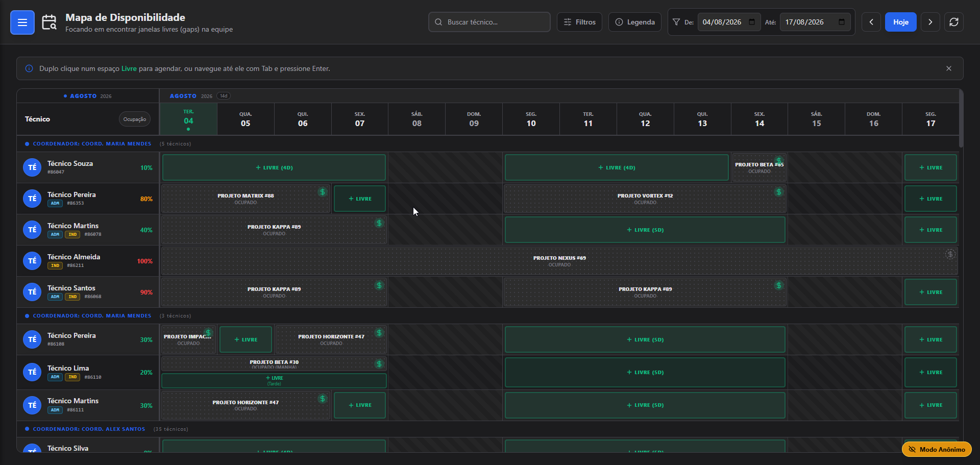Open Projeto Matrix #88 block
Viewport: 980px width, 465px height.
[246, 199]
